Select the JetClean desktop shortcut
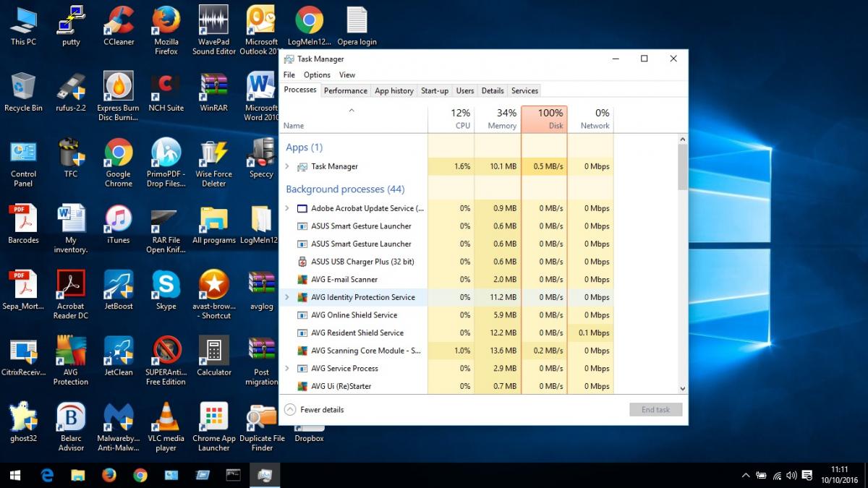 [x=119, y=356]
